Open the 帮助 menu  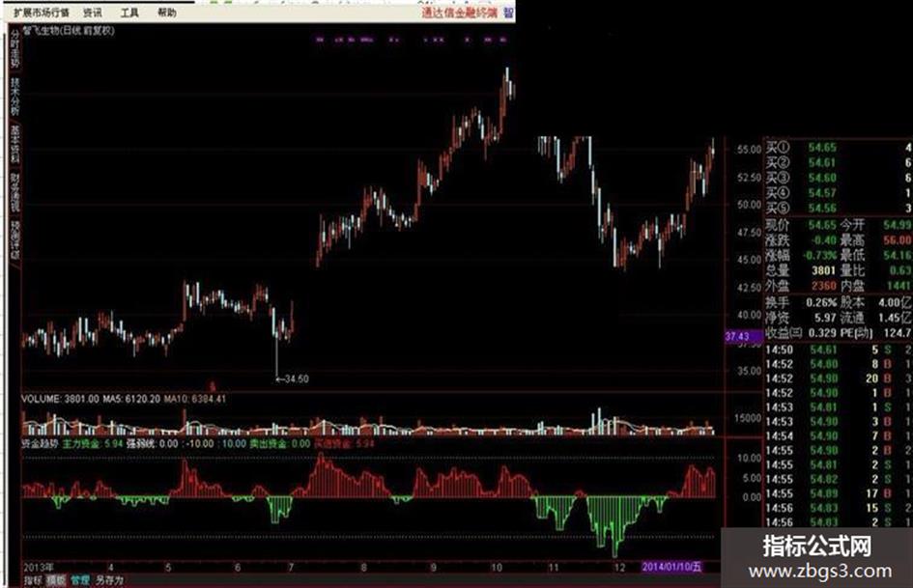pyautogui.click(x=166, y=13)
